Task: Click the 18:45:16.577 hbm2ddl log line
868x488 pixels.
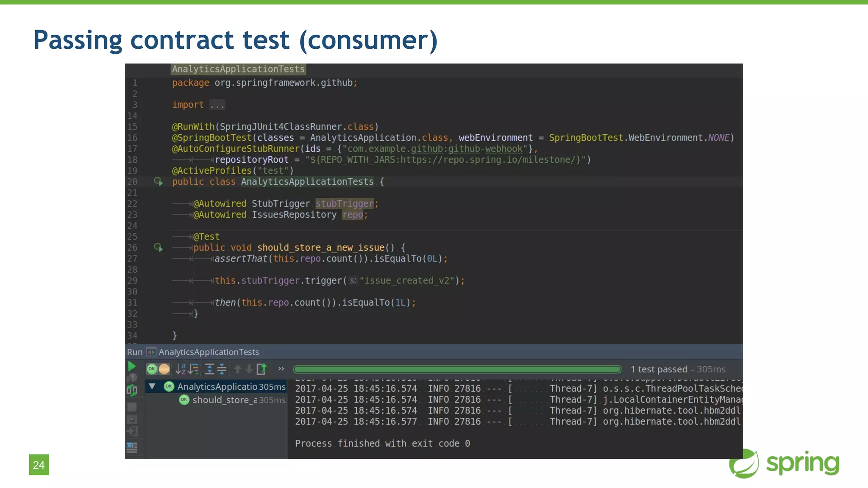Action: pos(518,421)
